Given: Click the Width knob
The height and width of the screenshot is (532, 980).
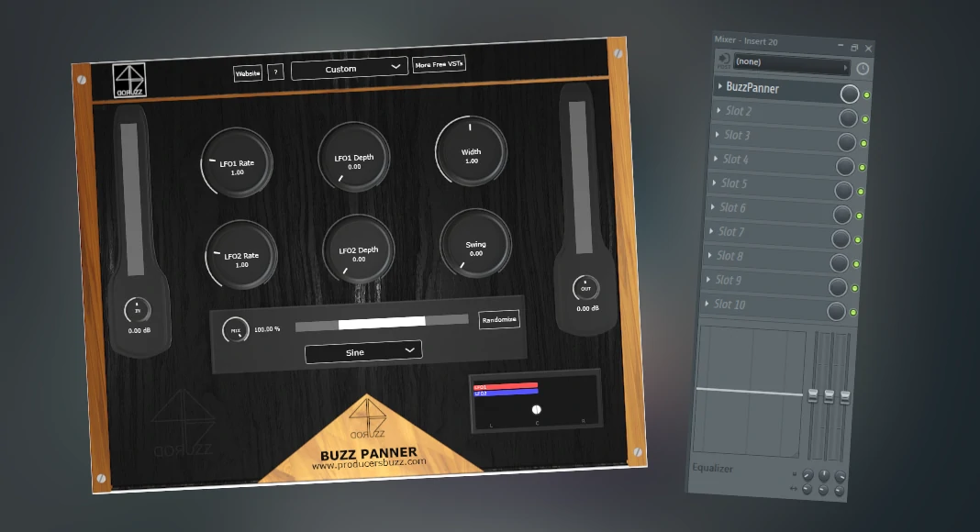Looking at the screenshot, I should click(x=471, y=152).
